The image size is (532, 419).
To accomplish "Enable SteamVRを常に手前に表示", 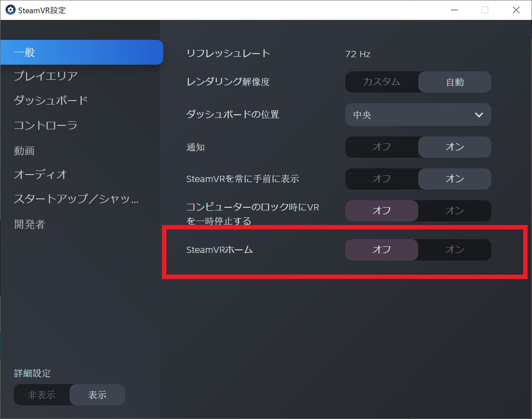I will coord(455,178).
